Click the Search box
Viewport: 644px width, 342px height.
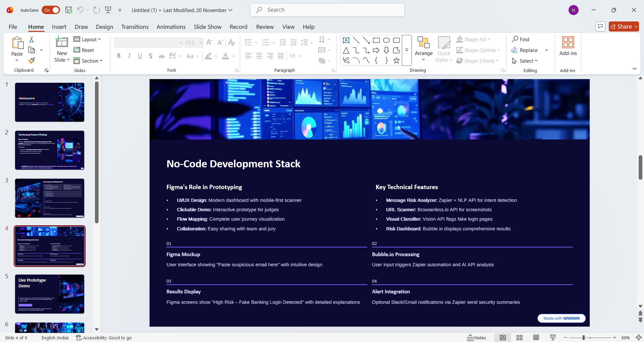tap(327, 10)
